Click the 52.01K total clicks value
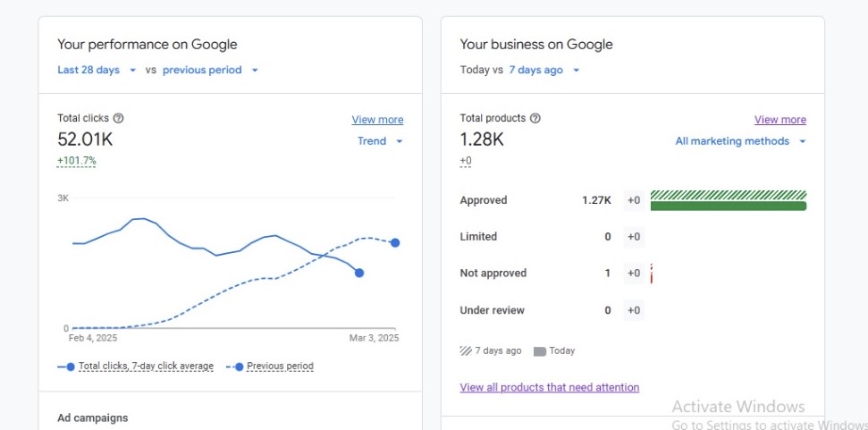Image resolution: width=868 pixels, height=430 pixels. [85, 140]
